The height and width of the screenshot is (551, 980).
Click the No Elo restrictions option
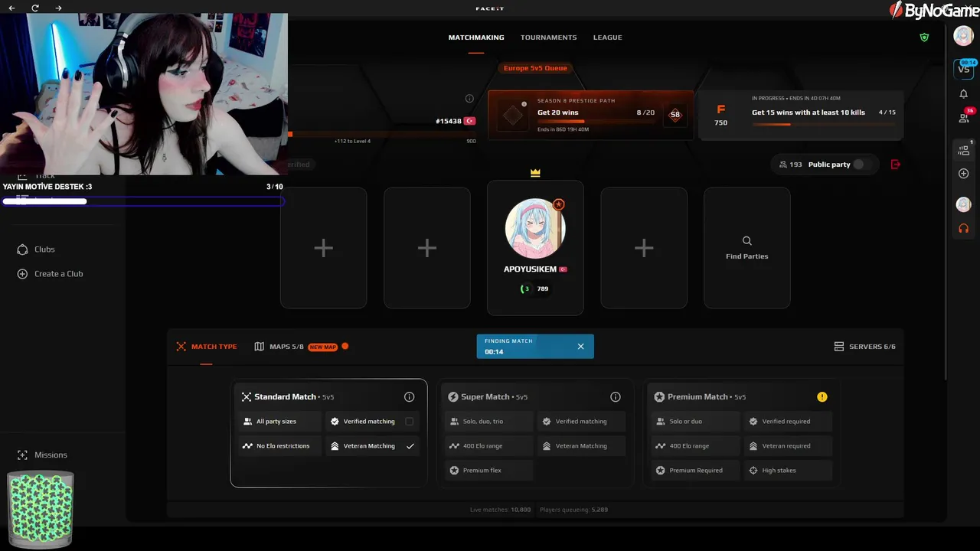281,445
